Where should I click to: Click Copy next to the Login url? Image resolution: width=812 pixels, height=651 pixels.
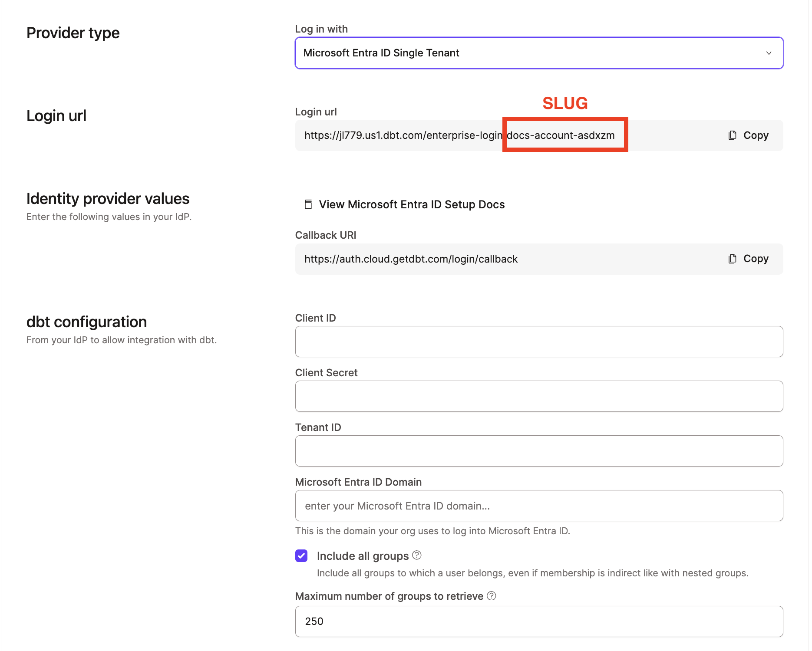click(x=756, y=135)
